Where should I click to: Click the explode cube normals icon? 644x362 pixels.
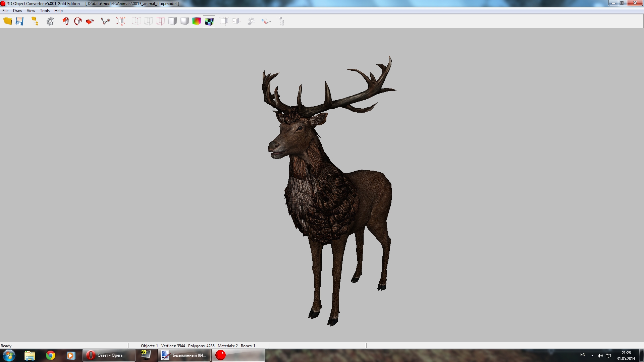[x=121, y=21]
